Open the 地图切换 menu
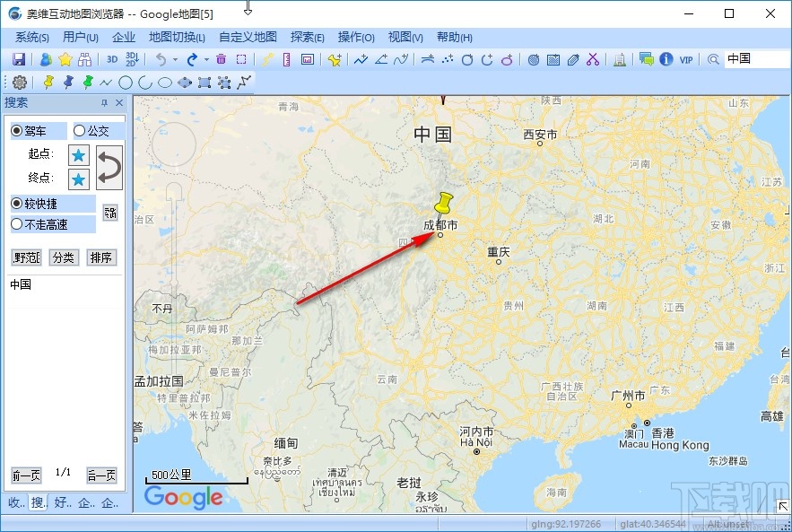 [x=176, y=37]
